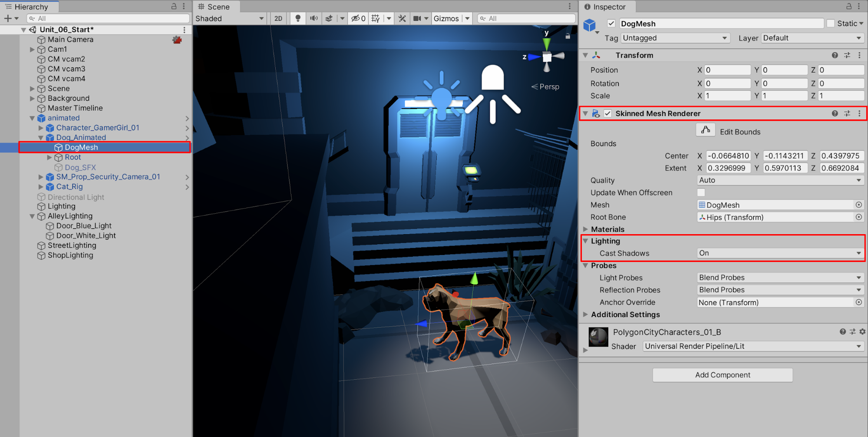Disable the Skinned Mesh Renderer checkbox
The image size is (868, 437).
[x=608, y=113]
